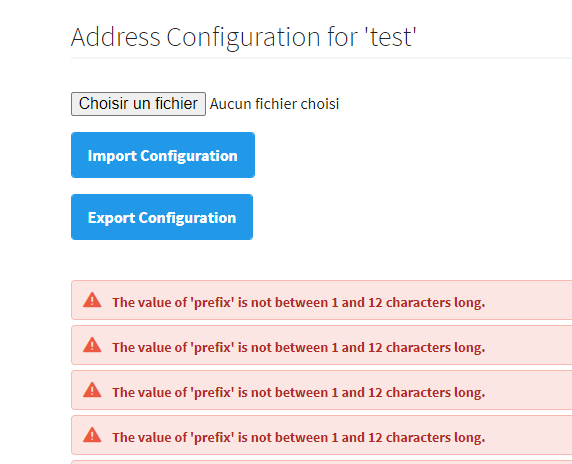The width and height of the screenshot is (572, 464).
Task: Click the 'Aucun fichier choisi' file label
Action: (274, 104)
